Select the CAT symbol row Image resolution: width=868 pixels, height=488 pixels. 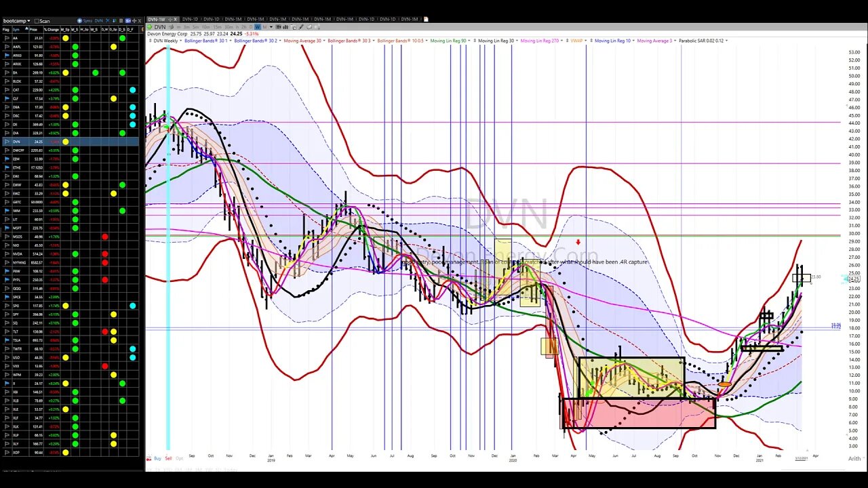click(x=70, y=90)
